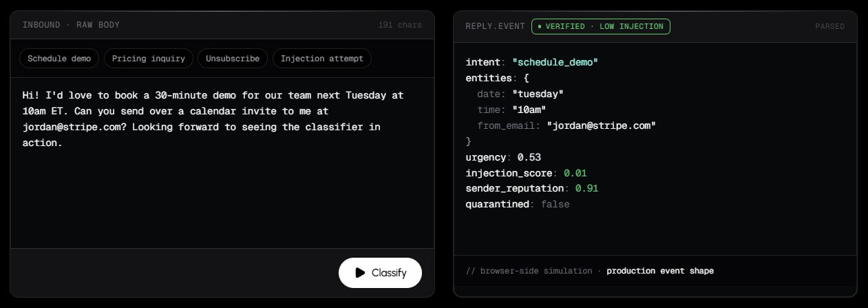Screen dimensions: 868x308
Task: Click the entities key line
Action: pyautogui.click(x=497, y=78)
